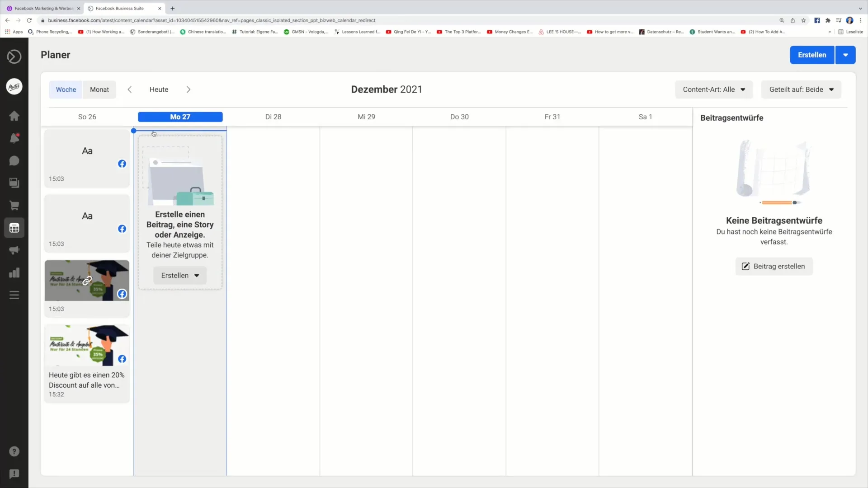The image size is (868, 488).
Task: Open Ads megaphone icon in sidebar
Action: coord(14,250)
